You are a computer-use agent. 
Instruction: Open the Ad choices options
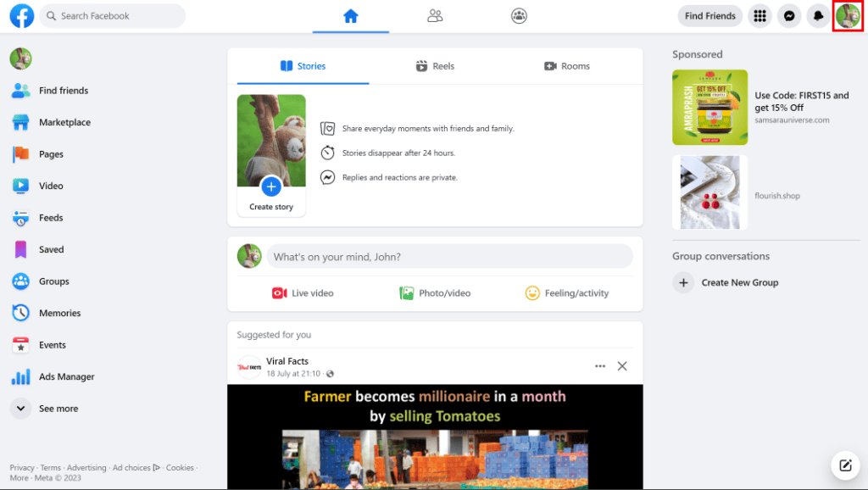pyautogui.click(x=132, y=467)
